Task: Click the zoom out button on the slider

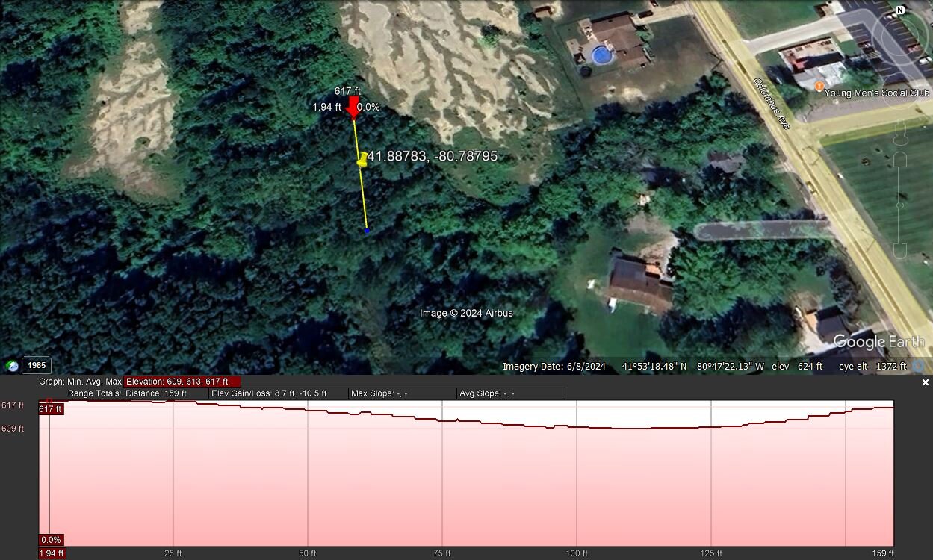Action: 900,252
